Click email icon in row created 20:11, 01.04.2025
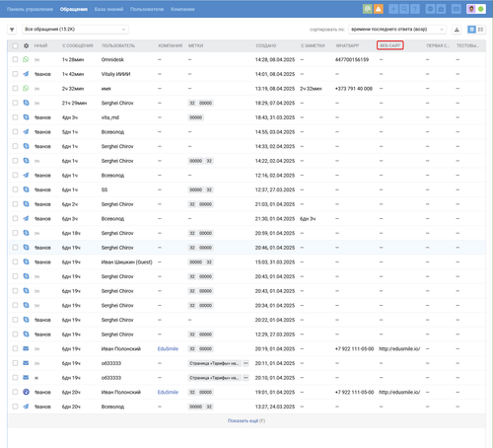This screenshot has height=448, width=493. 26,363
